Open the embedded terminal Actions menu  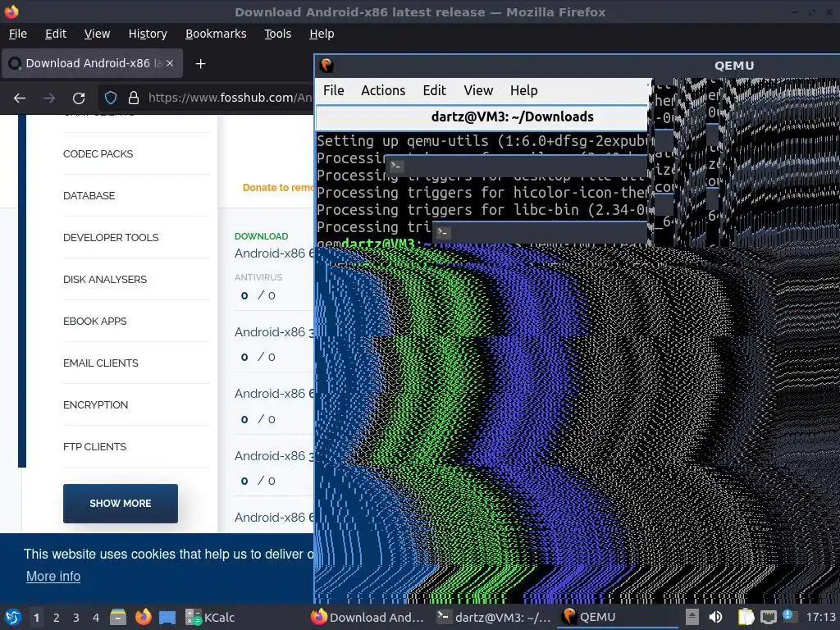383,90
